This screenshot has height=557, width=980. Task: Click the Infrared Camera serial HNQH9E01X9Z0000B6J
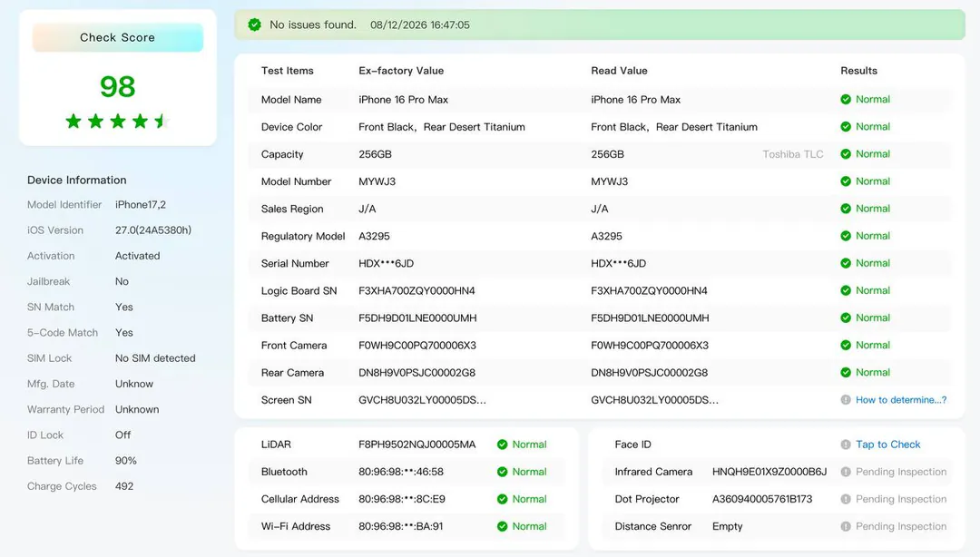point(769,472)
